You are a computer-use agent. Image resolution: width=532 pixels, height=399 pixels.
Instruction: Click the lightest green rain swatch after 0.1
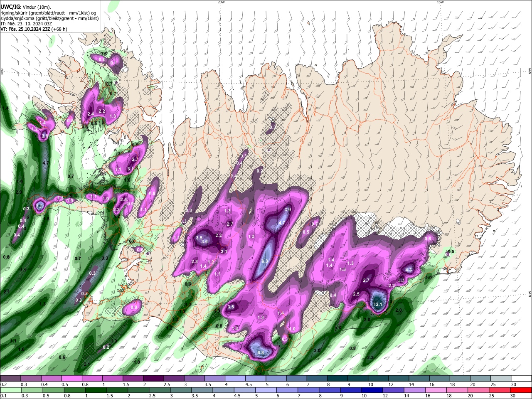pos(10,390)
